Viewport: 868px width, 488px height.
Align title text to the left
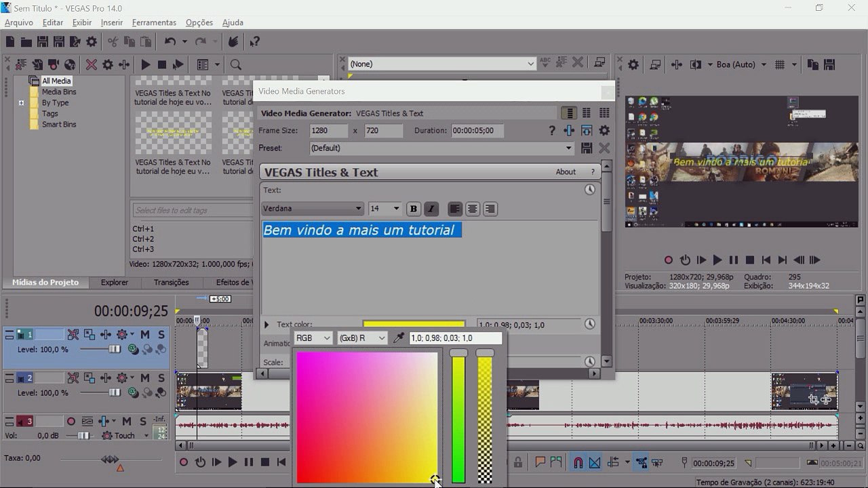click(x=455, y=209)
